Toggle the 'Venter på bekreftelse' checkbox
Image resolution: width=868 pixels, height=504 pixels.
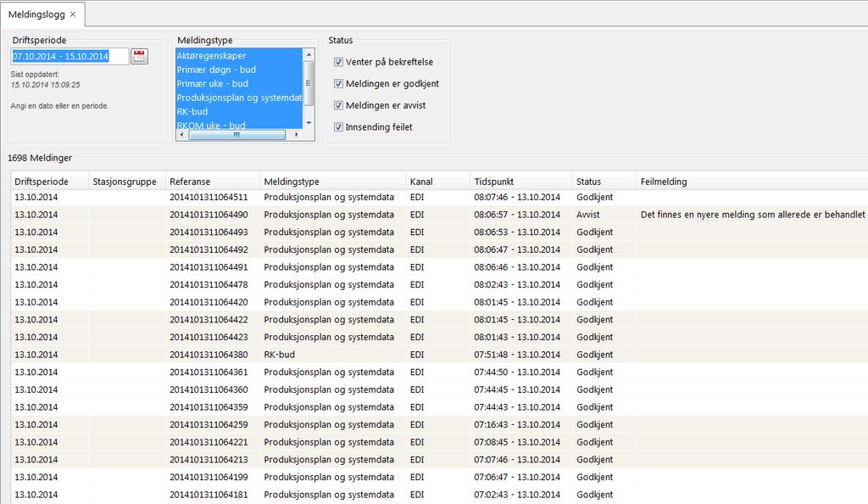[x=338, y=62]
